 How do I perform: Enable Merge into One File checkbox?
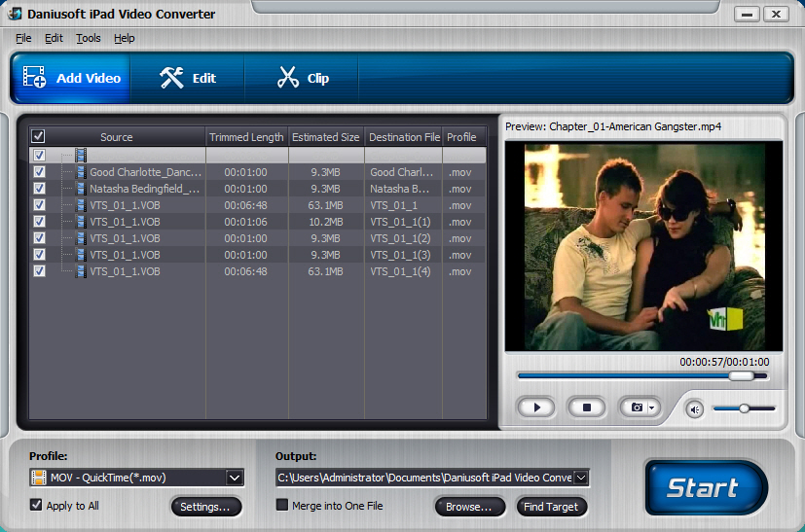[x=282, y=506]
